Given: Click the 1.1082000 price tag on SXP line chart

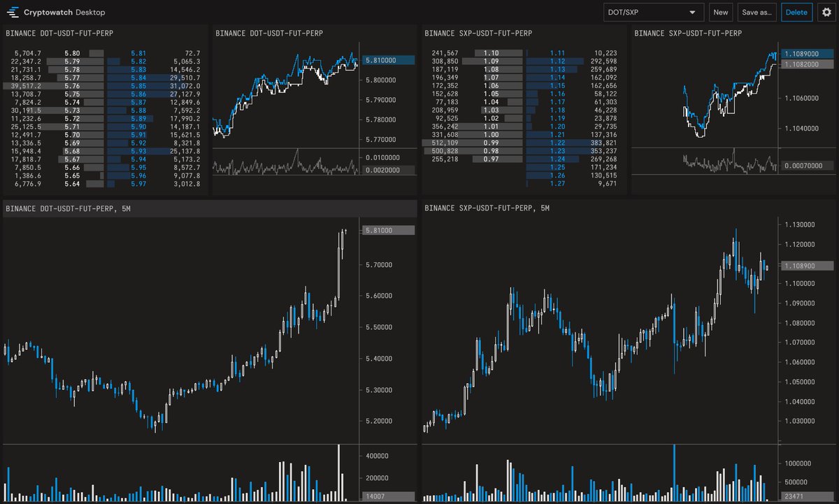Looking at the screenshot, I should 808,64.
